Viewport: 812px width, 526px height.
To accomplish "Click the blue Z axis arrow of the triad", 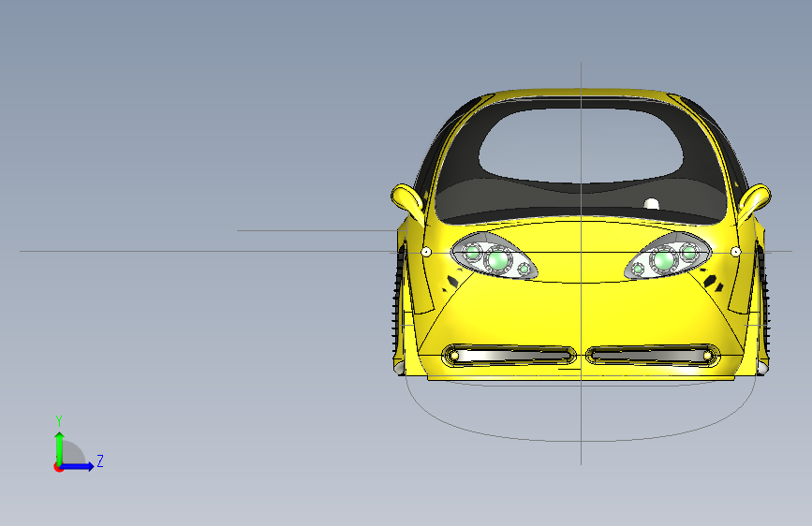I will click(78, 466).
